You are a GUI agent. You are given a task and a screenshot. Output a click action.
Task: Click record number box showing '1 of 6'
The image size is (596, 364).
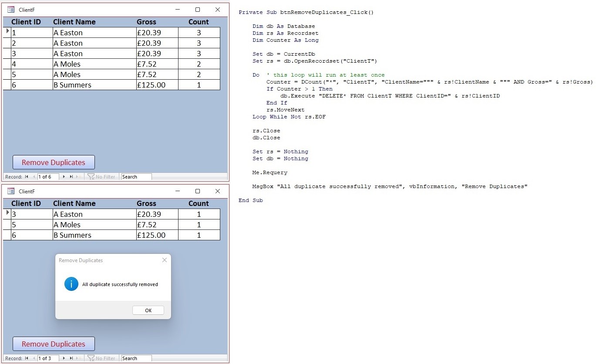(x=48, y=177)
